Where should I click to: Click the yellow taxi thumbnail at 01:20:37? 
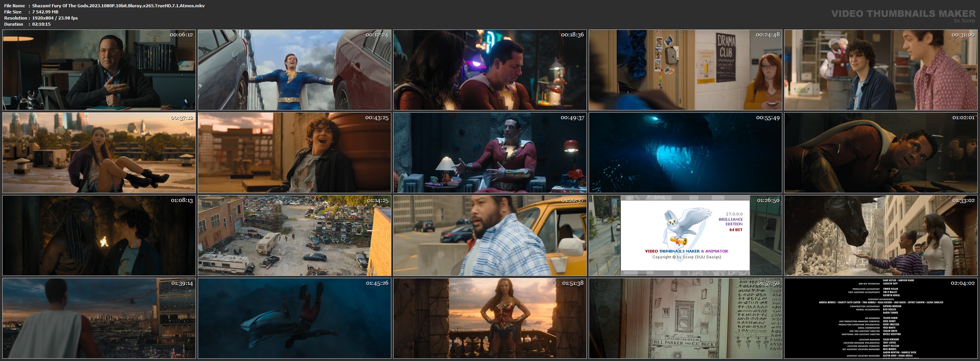[490, 236]
